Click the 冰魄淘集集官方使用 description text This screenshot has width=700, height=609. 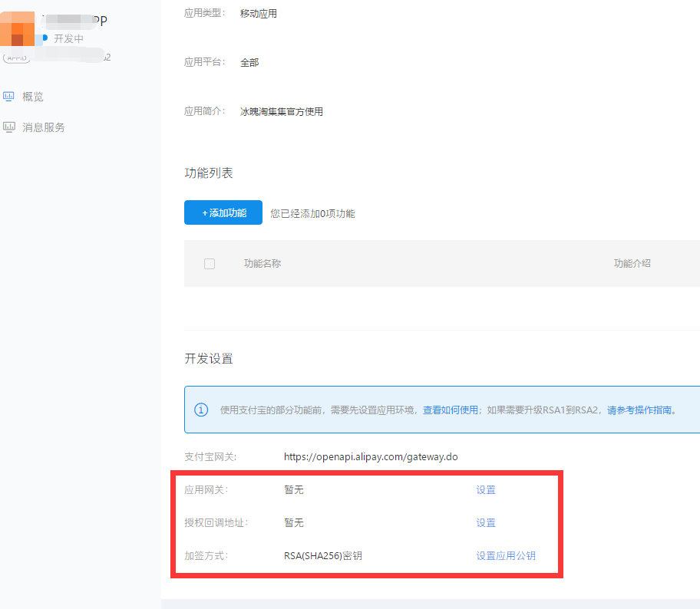281,111
